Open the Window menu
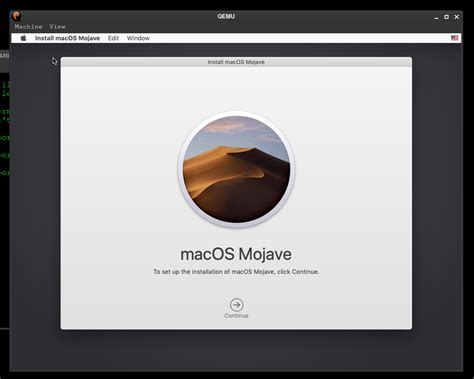Image resolution: width=474 pixels, height=379 pixels. click(138, 38)
